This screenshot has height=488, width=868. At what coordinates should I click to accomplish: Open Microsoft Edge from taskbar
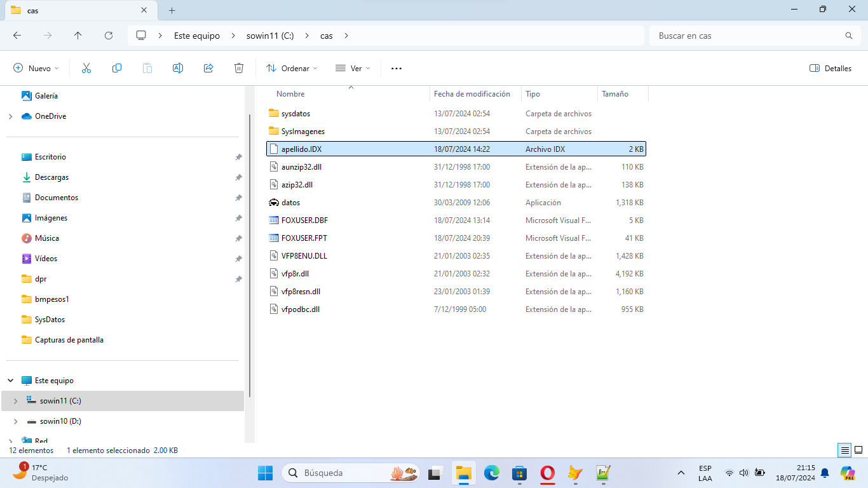[491, 473]
